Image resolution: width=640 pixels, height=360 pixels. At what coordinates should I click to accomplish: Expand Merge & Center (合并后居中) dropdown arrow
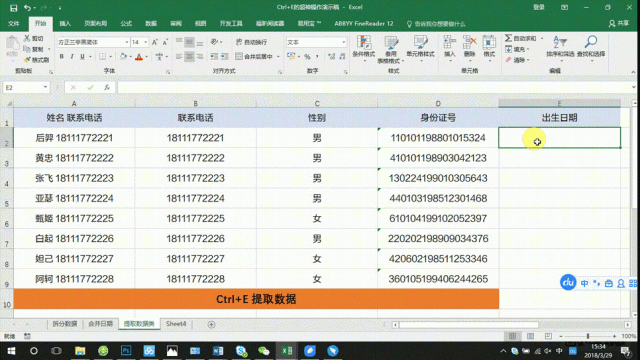[x=278, y=56]
